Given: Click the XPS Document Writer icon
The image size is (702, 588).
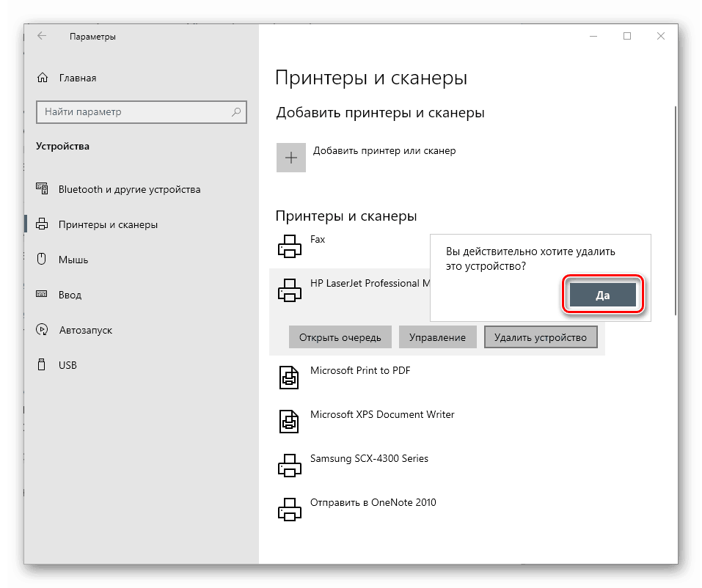Looking at the screenshot, I should (289, 422).
